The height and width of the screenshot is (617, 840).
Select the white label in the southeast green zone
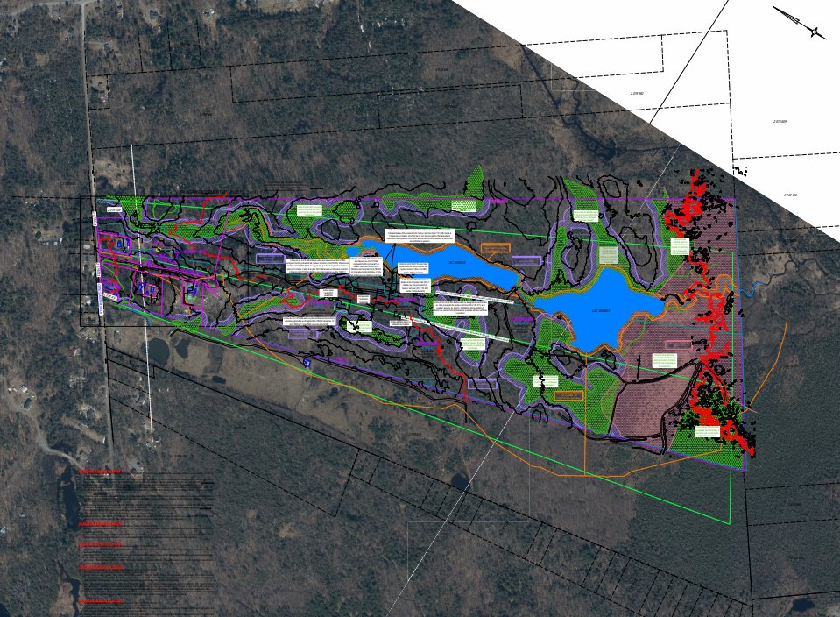pyautogui.click(x=707, y=432)
